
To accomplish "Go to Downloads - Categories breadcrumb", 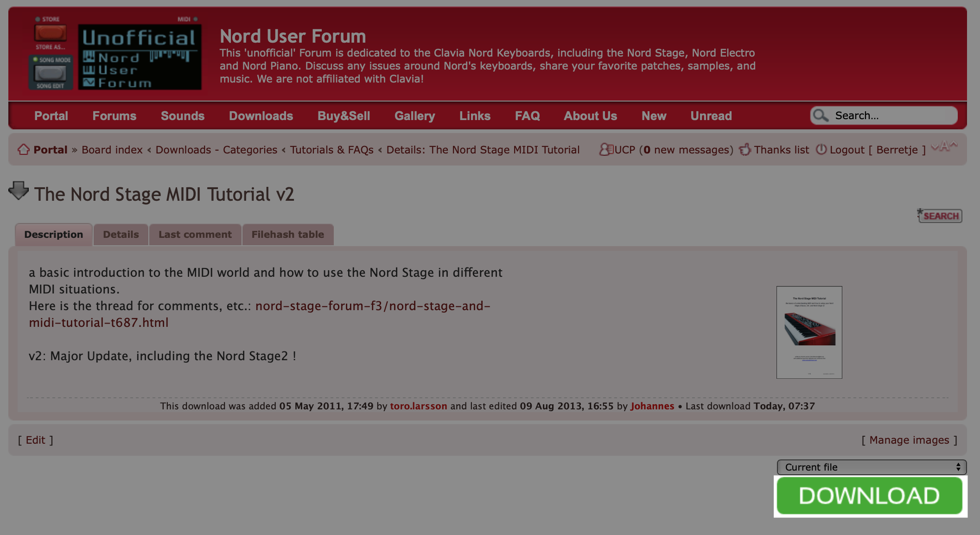I will [216, 150].
